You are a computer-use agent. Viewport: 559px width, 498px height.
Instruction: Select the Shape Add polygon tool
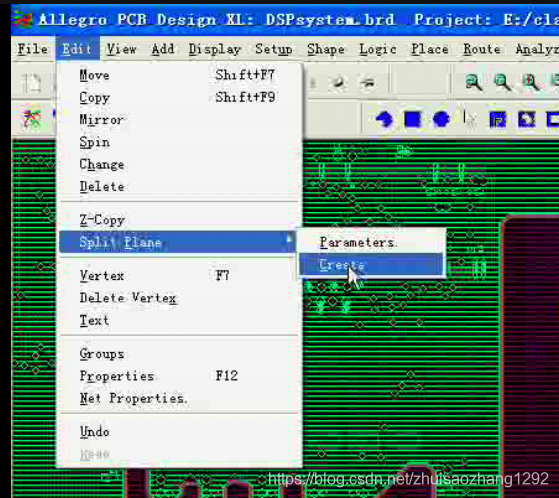pyautogui.click(x=384, y=119)
